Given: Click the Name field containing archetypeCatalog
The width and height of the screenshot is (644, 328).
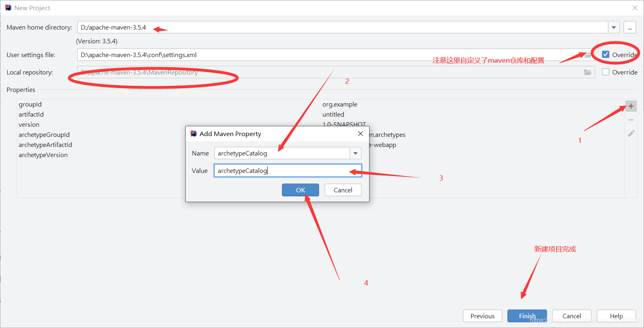Looking at the screenshot, I should (282, 153).
